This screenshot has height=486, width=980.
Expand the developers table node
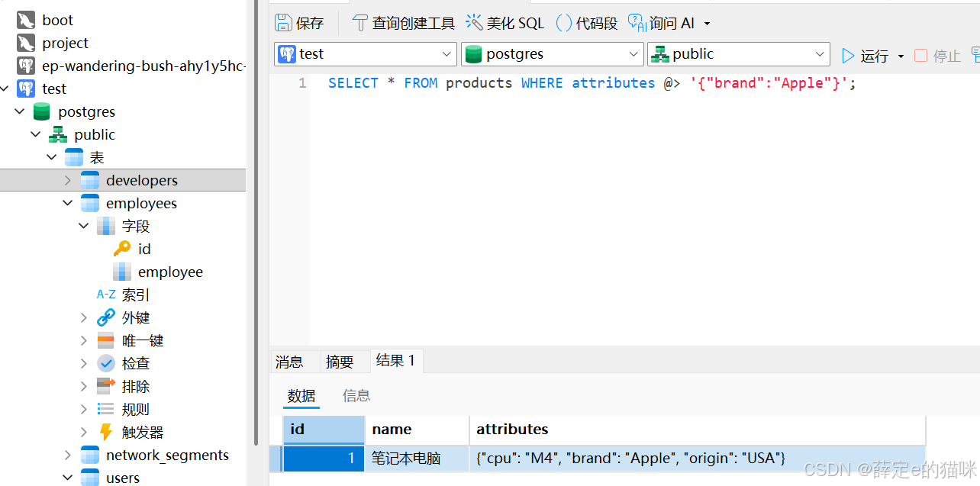click(x=68, y=181)
